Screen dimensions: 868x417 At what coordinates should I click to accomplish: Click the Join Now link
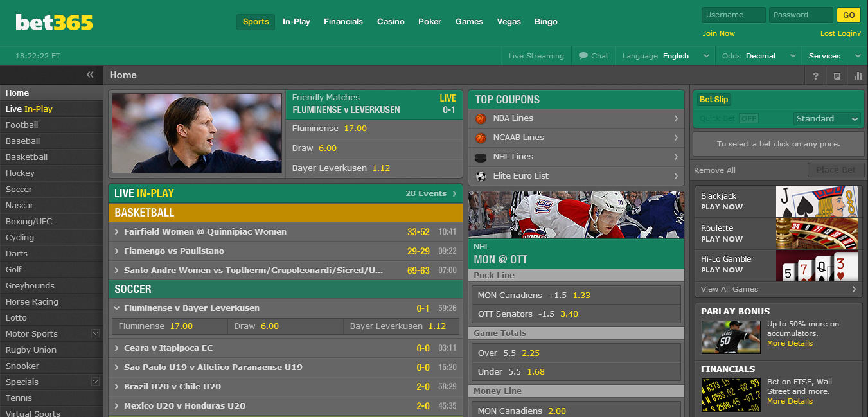(x=718, y=33)
